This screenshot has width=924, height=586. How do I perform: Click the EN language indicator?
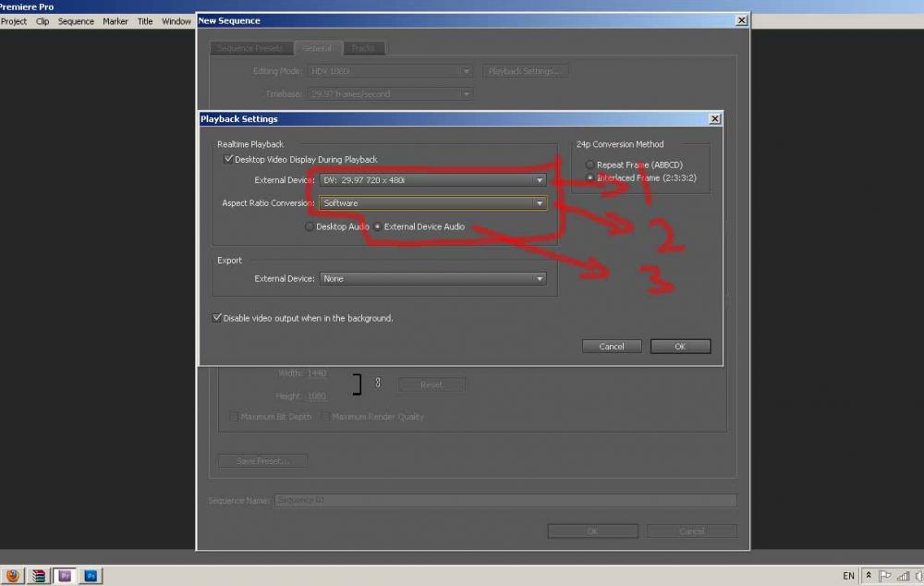[848, 576]
